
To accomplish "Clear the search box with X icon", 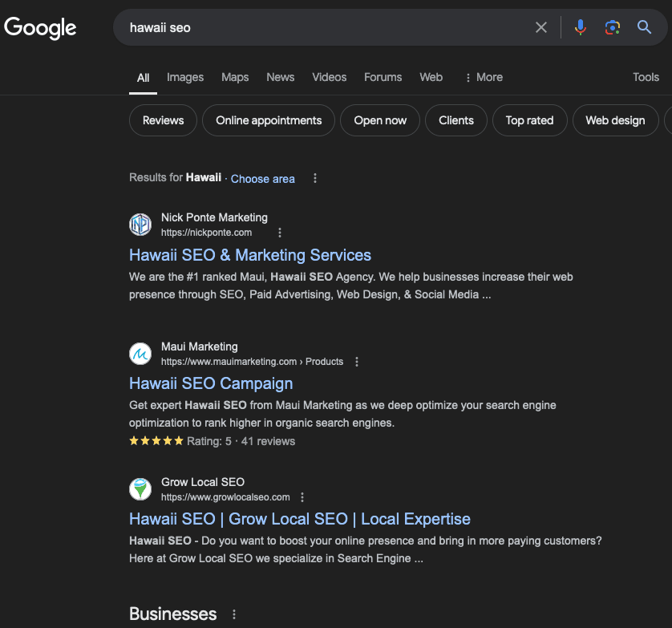I will coord(540,27).
